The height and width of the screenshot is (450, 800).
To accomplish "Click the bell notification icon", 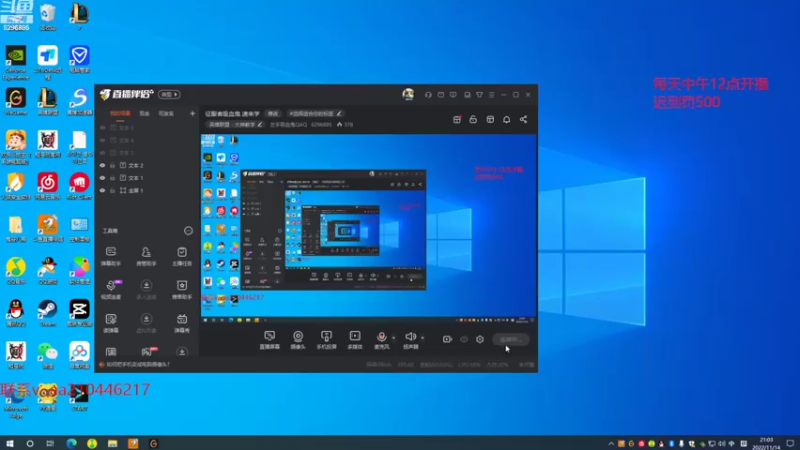I will 506,119.
